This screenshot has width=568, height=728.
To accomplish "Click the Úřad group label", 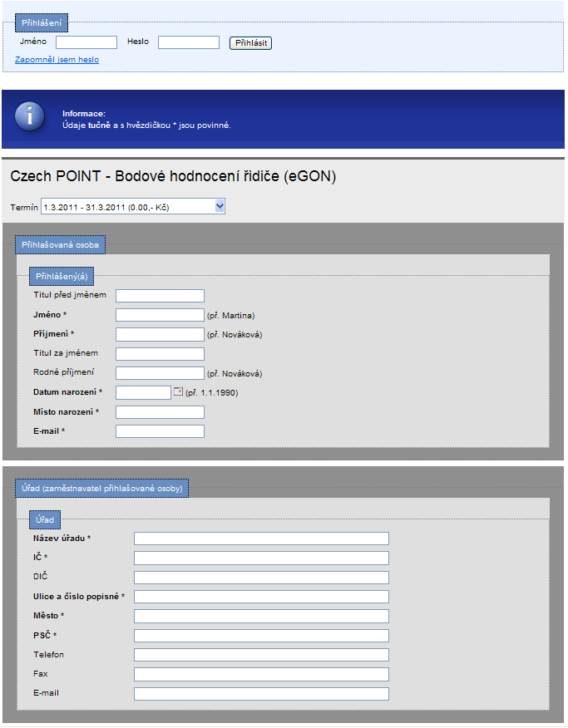I will coord(45,519).
